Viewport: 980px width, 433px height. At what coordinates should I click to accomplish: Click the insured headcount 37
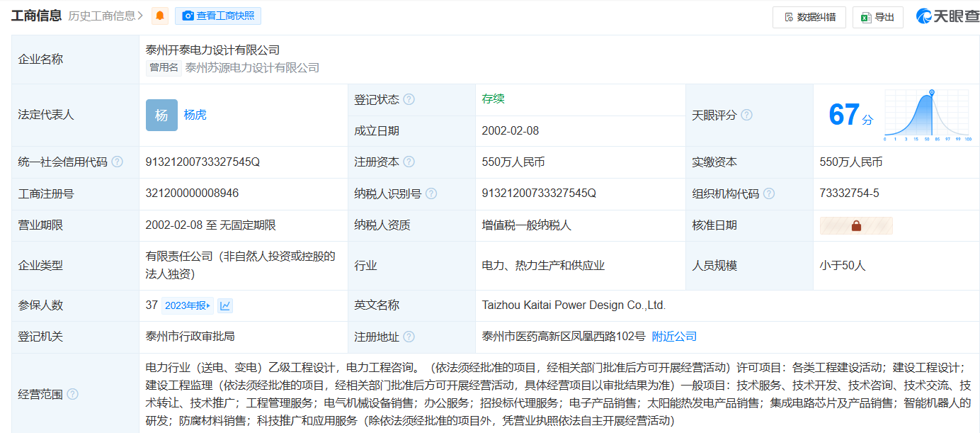click(x=152, y=305)
